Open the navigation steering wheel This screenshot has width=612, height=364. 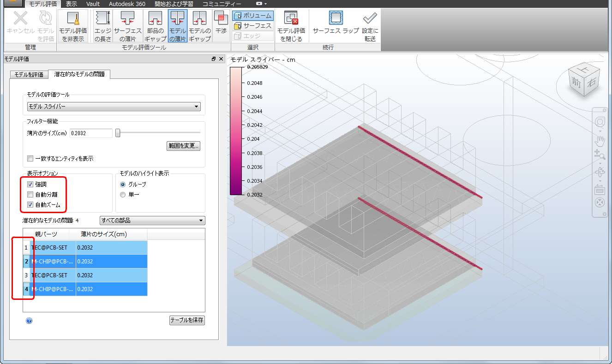click(600, 121)
